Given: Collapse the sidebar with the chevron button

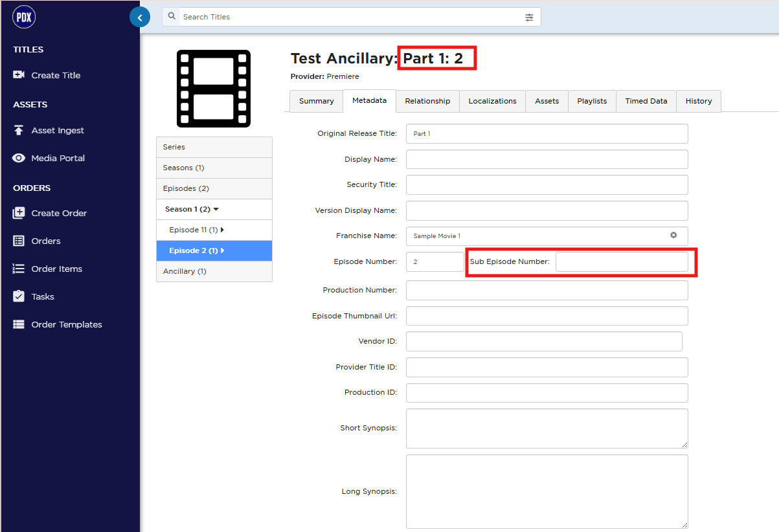Looking at the screenshot, I should (140, 17).
